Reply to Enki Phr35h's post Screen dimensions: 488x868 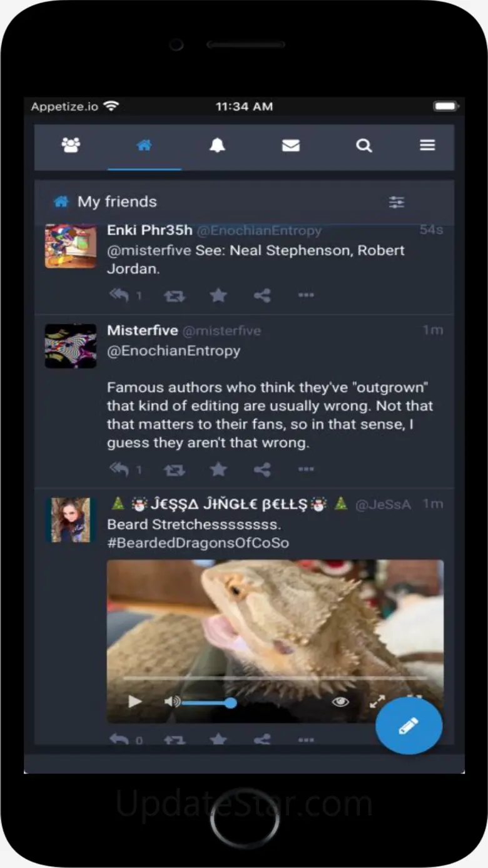pos(119,295)
